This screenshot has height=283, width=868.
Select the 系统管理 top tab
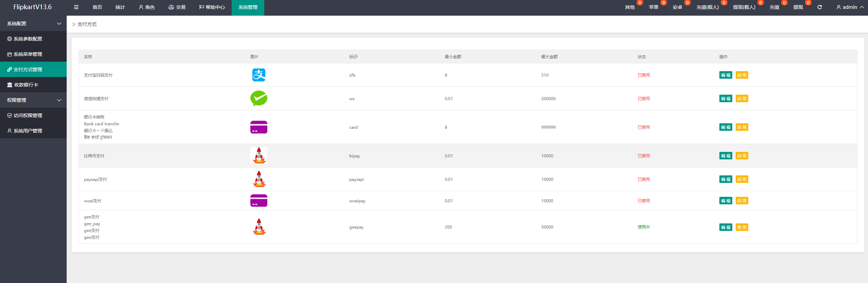[x=248, y=7]
